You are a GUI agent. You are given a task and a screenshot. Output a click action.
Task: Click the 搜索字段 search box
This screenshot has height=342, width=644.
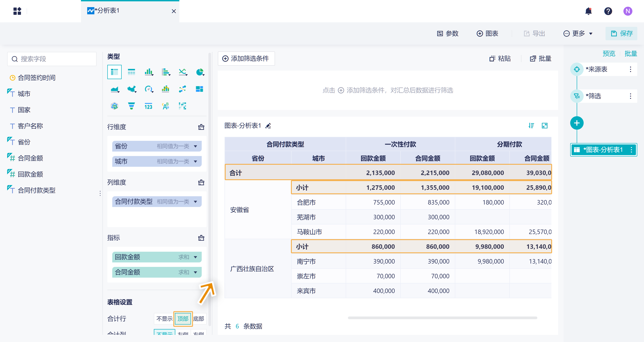pos(52,59)
